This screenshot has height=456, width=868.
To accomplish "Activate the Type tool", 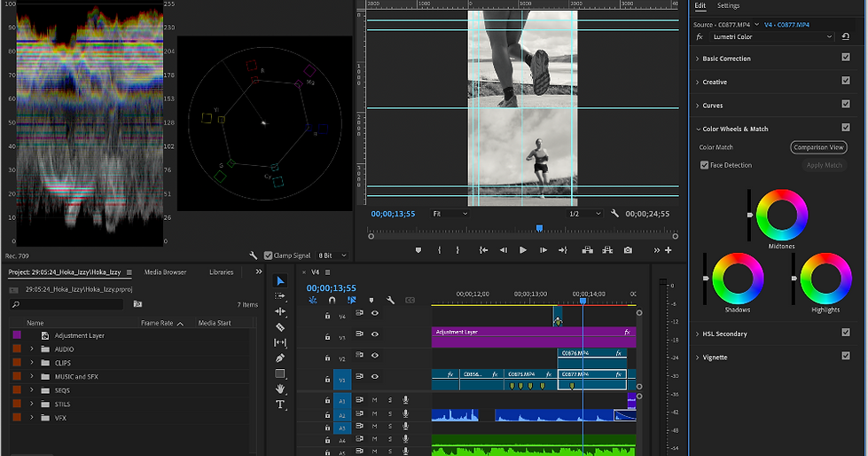I will tap(280, 405).
